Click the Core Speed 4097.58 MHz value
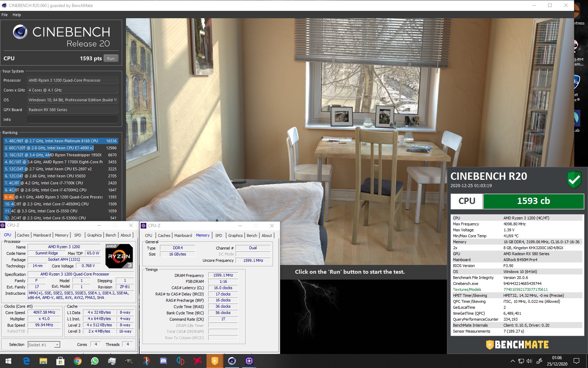This screenshot has height=368, width=588. (x=44, y=312)
